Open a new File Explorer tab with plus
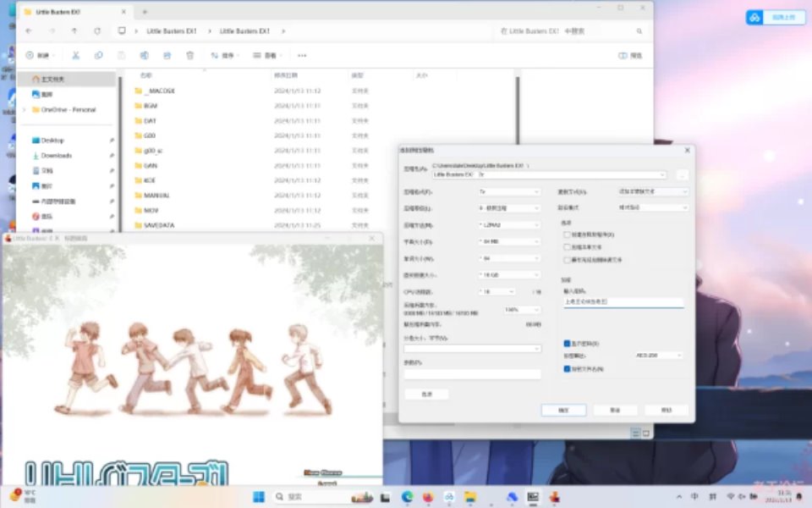 coord(145,11)
